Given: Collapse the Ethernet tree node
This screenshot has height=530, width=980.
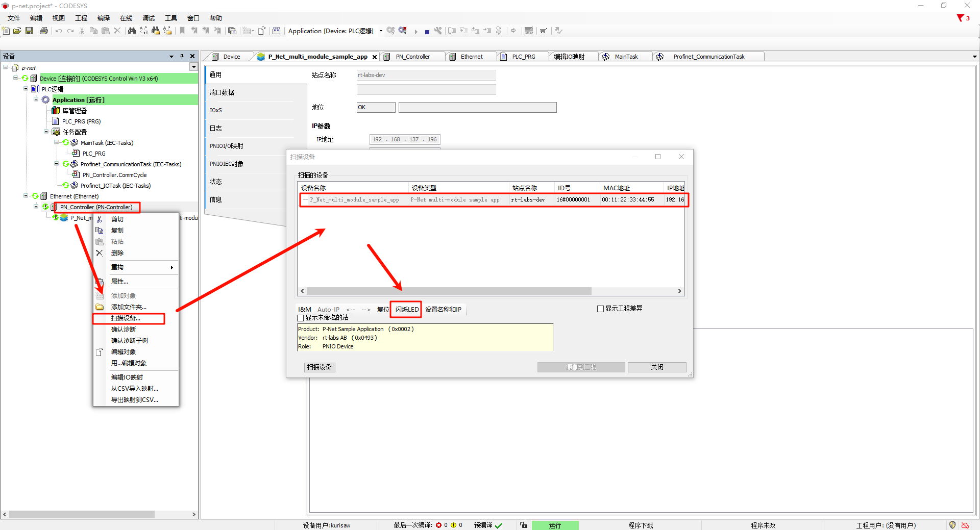Looking at the screenshot, I should pos(26,196).
